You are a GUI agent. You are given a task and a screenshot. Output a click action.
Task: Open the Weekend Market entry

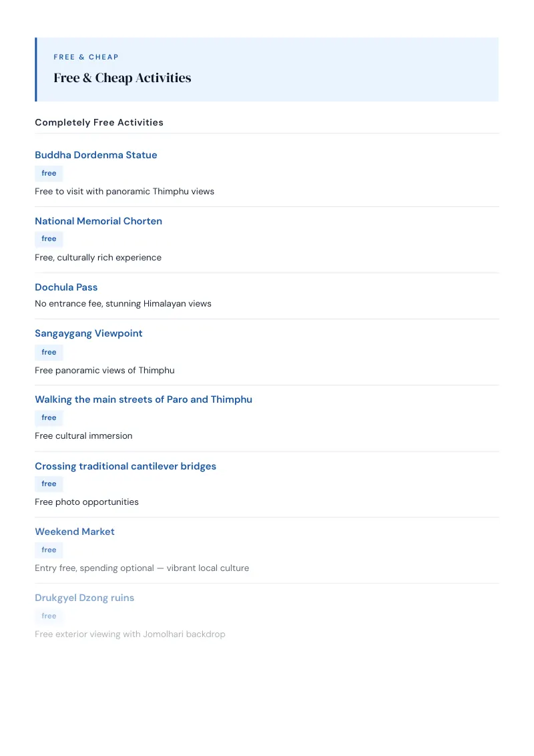pyautogui.click(x=75, y=532)
